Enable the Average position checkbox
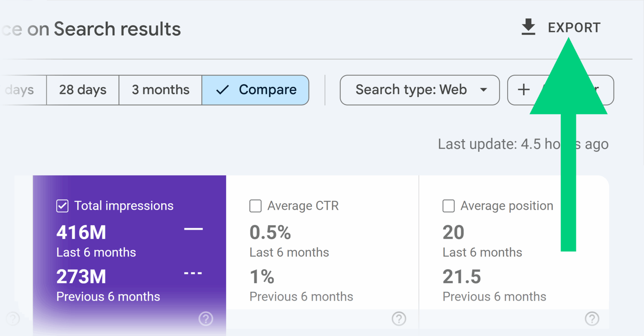The height and width of the screenshot is (336, 644). pos(448,206)
